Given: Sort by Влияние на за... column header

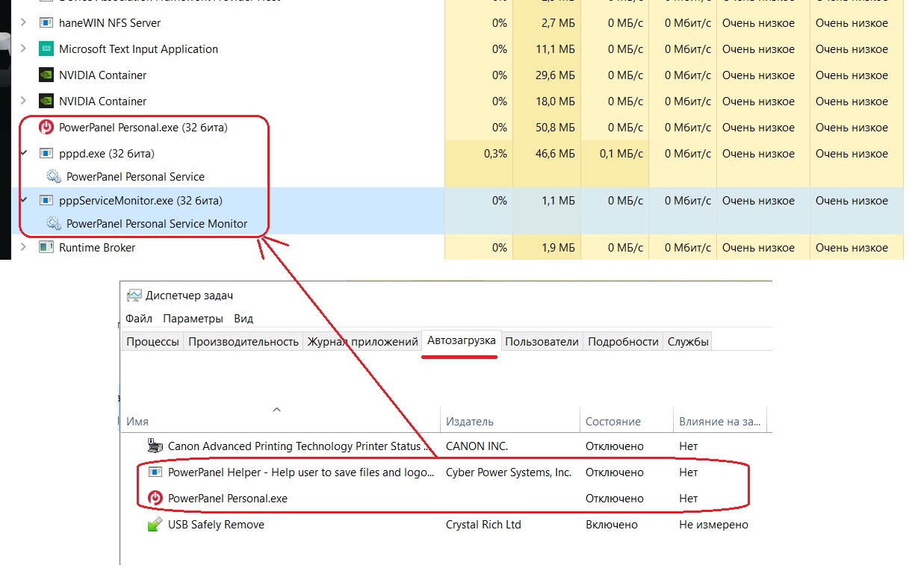Looking at the screenshot, I should [x=720, y=422].
